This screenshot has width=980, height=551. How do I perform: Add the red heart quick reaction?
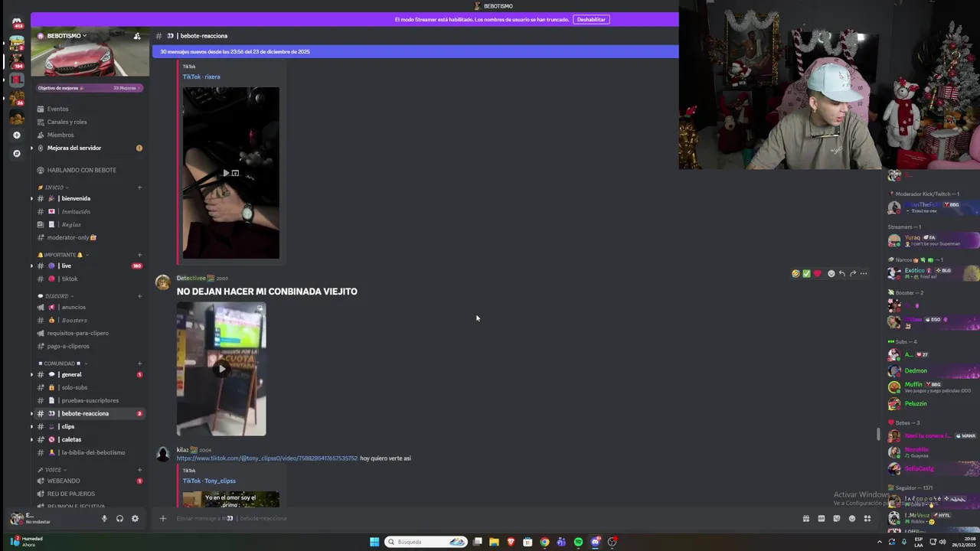pos(817,273)
